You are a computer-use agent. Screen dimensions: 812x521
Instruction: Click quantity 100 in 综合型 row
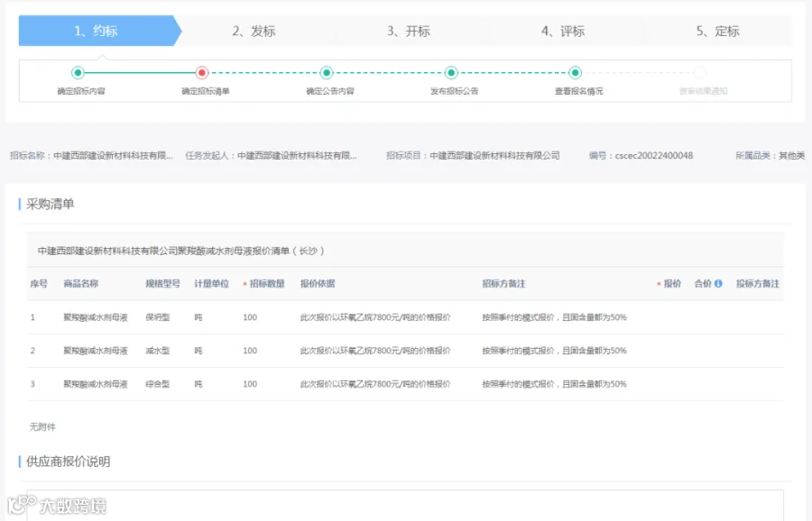pyautogui.click(x=250, y=384)
